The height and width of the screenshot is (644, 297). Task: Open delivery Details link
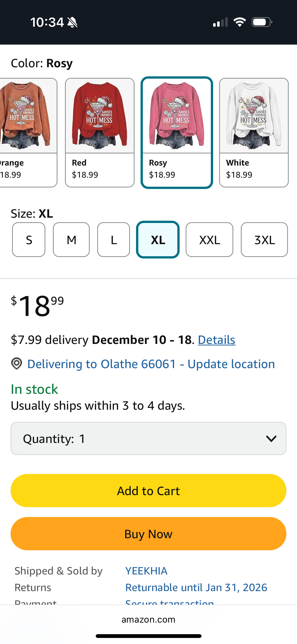217,340
